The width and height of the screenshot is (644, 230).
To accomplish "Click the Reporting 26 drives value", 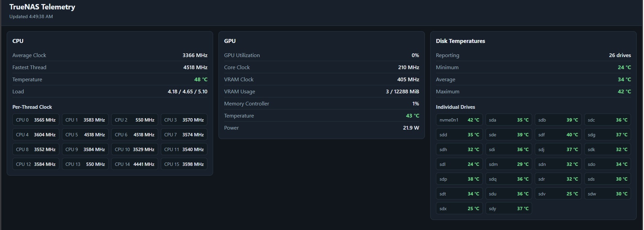I will [x=620, y=55].
